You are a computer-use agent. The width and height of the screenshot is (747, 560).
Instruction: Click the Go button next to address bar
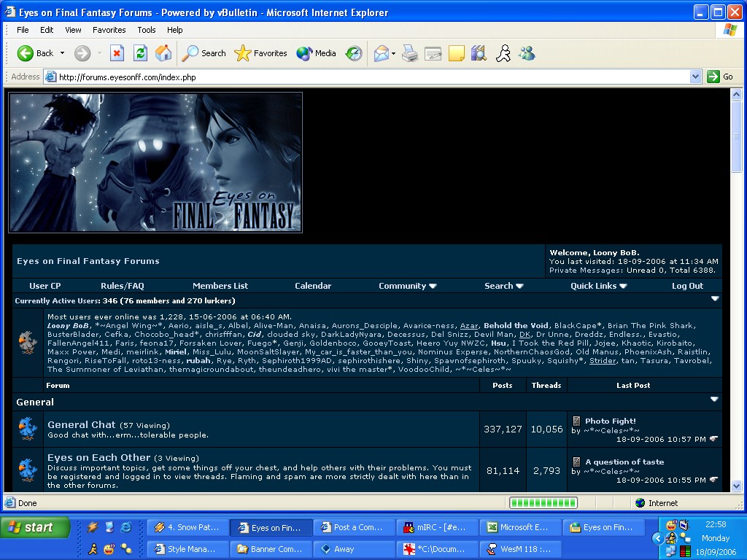(720, 77)
